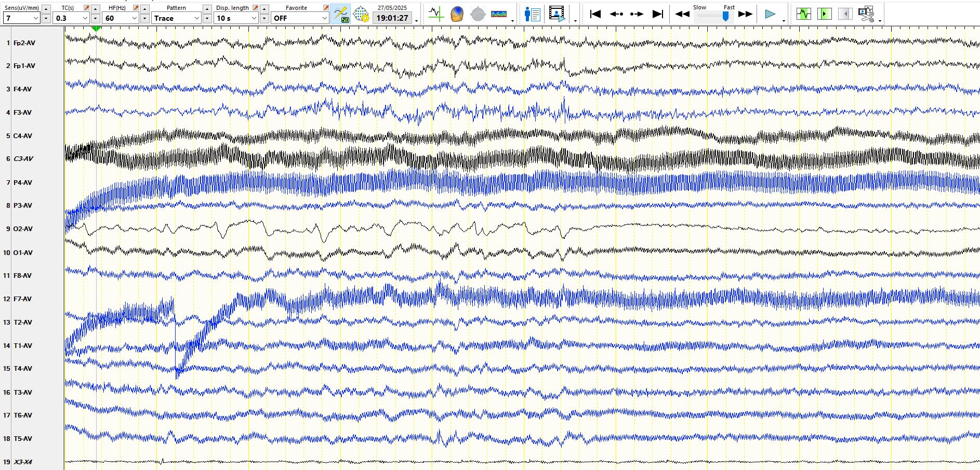980x470 pixels.
Task: Open the patient information panel
Action: [533, 14]
